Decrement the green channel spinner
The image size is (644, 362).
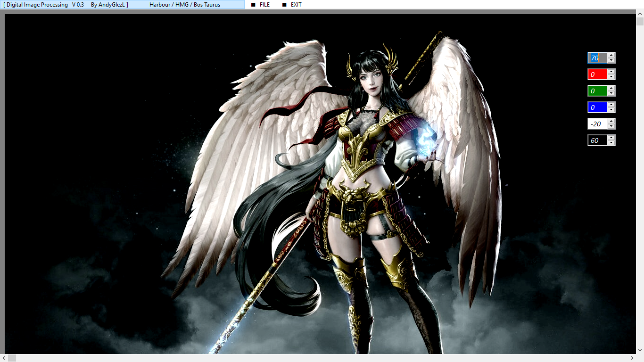pyautogui.click(x=611, y=93)
